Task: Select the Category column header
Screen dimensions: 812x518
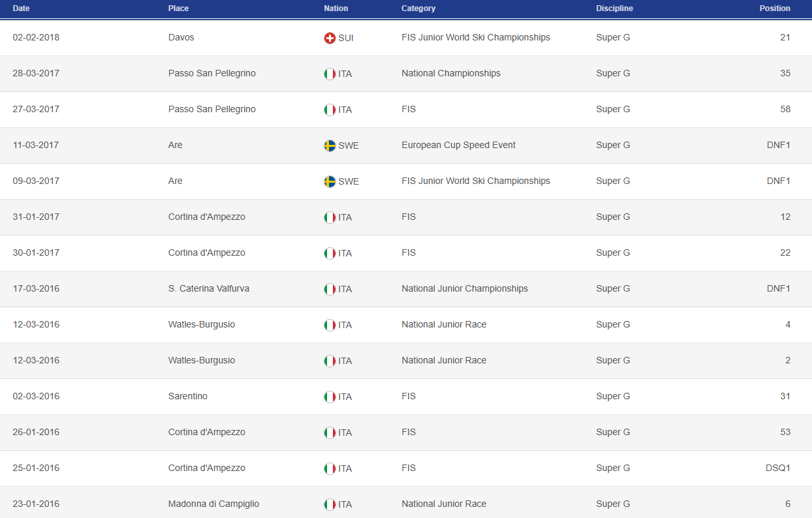Action: coord(418,8)
